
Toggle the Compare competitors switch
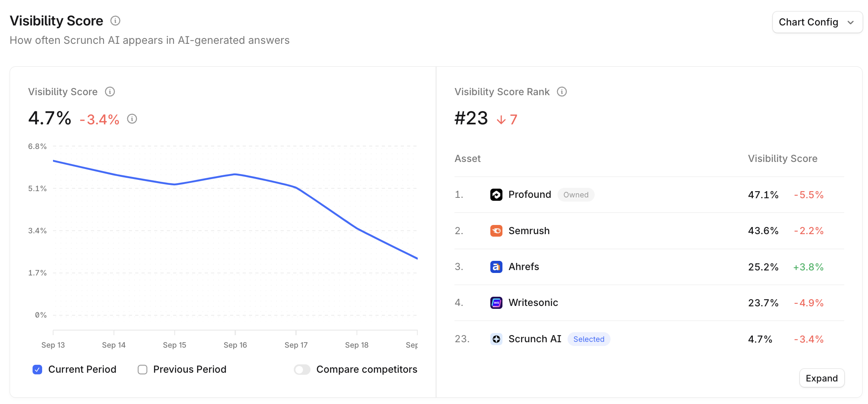click(302, 369)
